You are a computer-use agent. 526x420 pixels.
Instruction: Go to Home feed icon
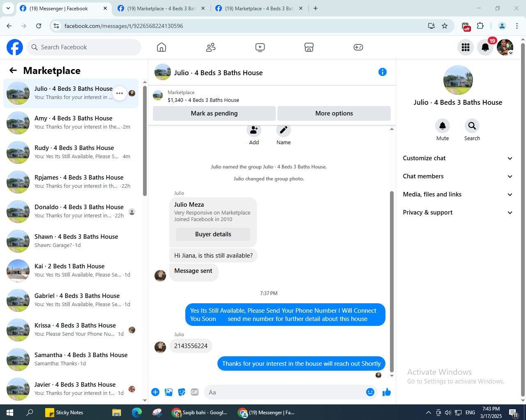161,47
